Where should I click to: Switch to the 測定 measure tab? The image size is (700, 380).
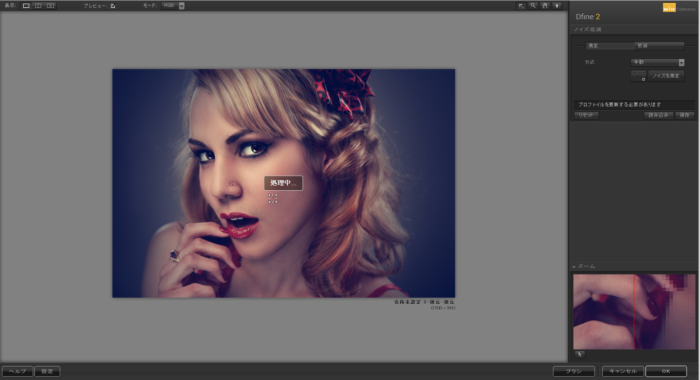[609, 46]
